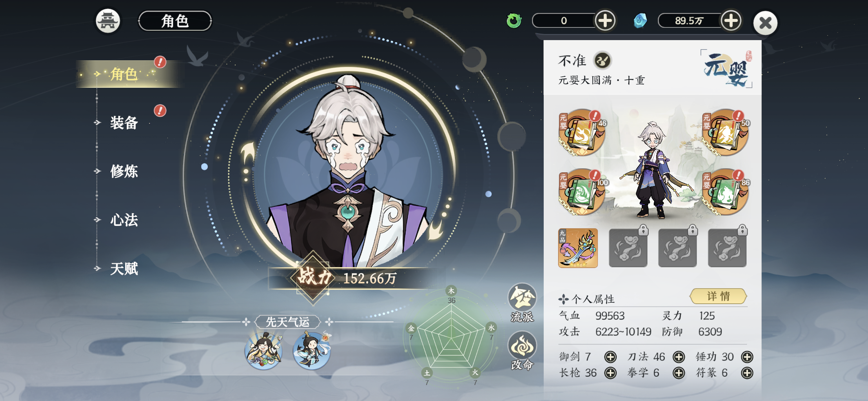The height and width of the screenshot is (401, 868).
Task: Open the level 46 skill book
Action: click(582, 132)
